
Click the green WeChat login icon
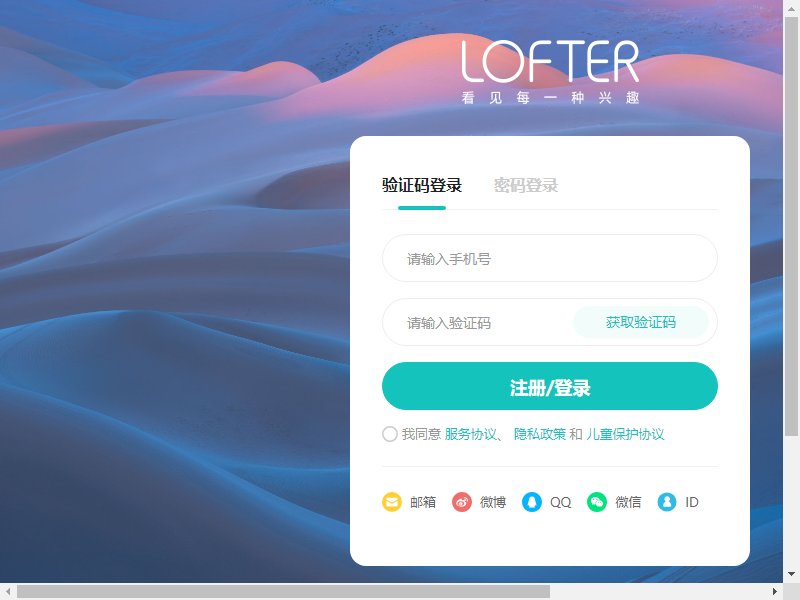coord(596,502)
